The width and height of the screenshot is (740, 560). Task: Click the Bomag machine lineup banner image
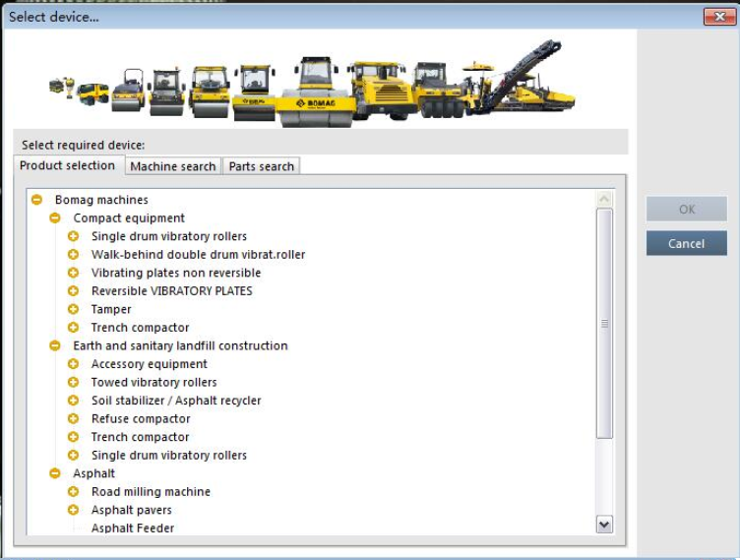point(312,84)
